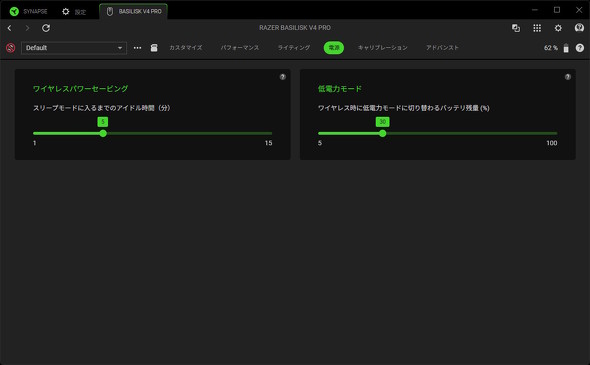This screenshot has width=590, height=365.
Task: Go back with the left arrow
Action: (x=9, y=28)
